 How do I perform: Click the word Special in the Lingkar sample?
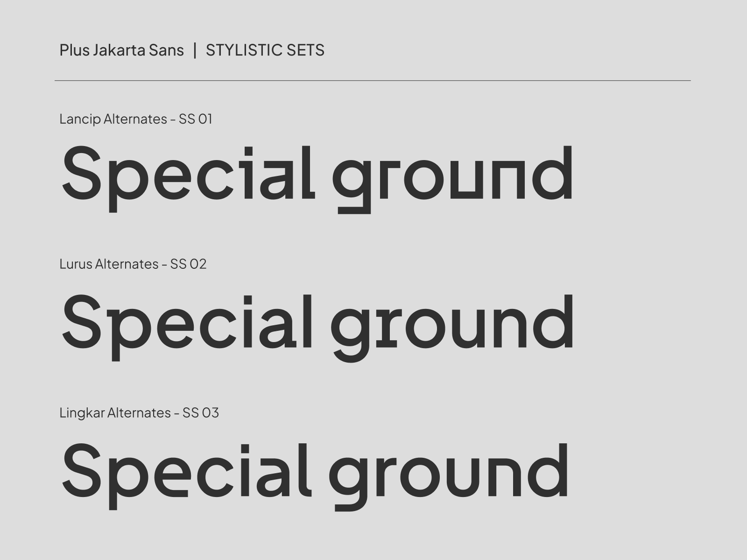click(x=186, y=471)
